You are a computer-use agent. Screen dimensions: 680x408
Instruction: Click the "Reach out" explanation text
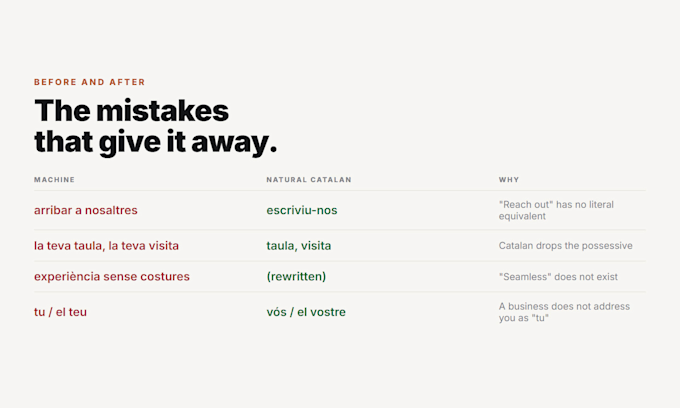[556, 210]
